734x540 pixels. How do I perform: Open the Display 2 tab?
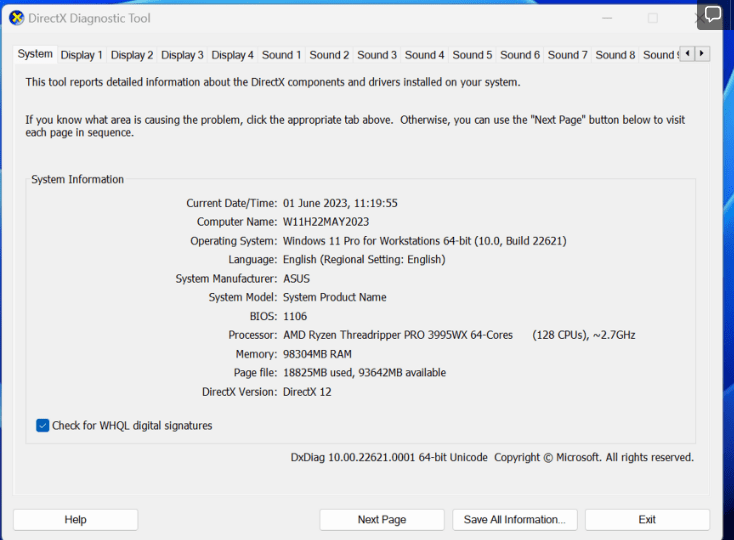(x=132, y=55)
